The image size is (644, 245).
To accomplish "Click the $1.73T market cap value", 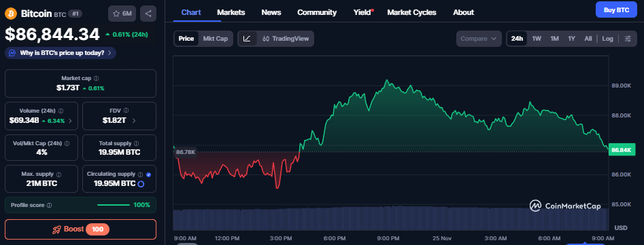I will 68,88.
